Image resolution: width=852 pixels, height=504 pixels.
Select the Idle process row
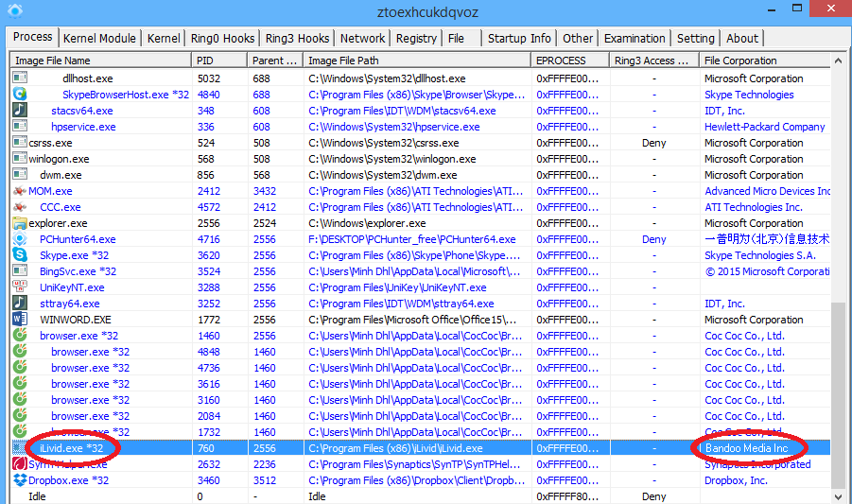tap(421, 496)
